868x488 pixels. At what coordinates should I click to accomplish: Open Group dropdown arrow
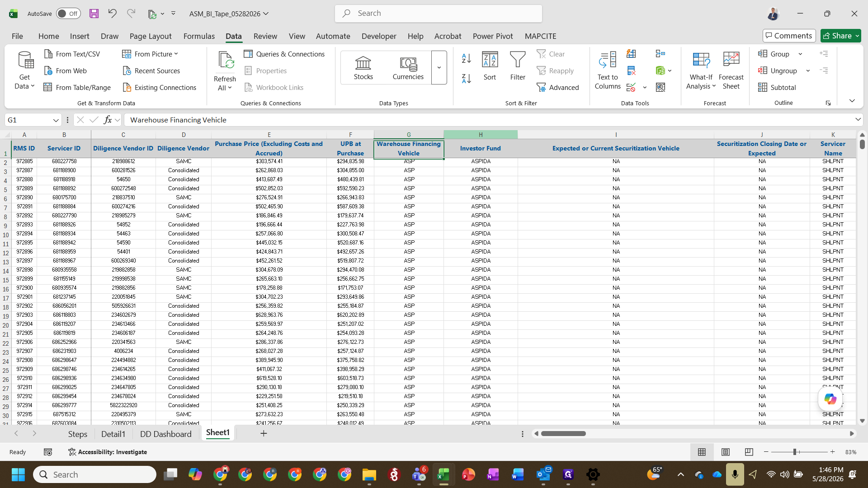tap(800, 54)
